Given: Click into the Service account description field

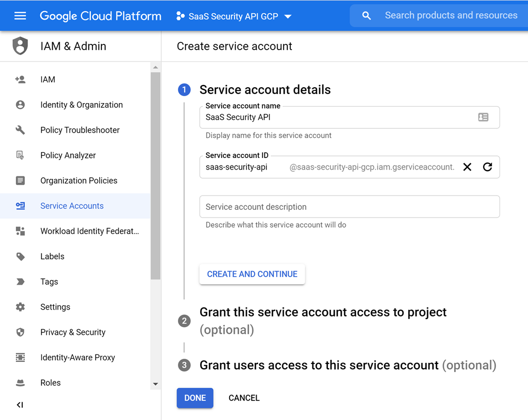Looking at the screenshot, I should click(x=349, y=207).
